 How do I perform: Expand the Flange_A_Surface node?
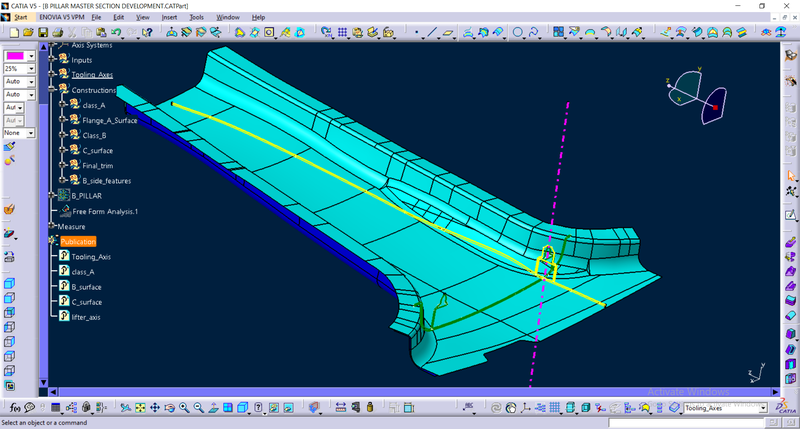coord(62,120)
